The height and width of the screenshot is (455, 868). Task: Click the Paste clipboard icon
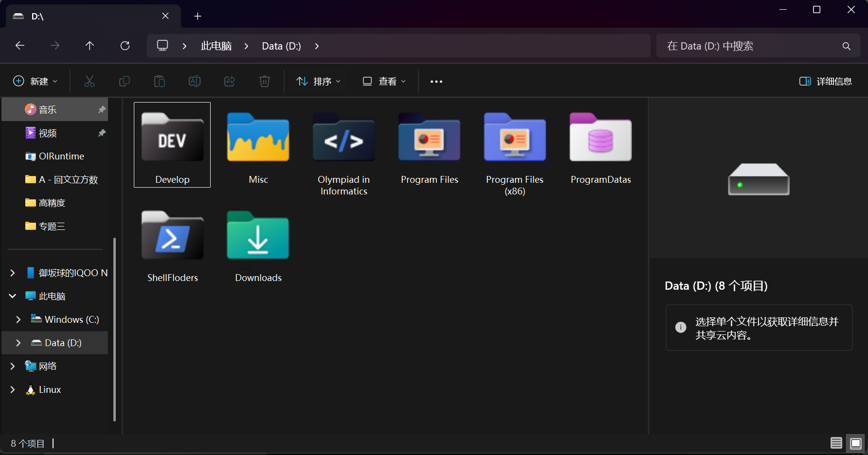click(x=160, y=81)
